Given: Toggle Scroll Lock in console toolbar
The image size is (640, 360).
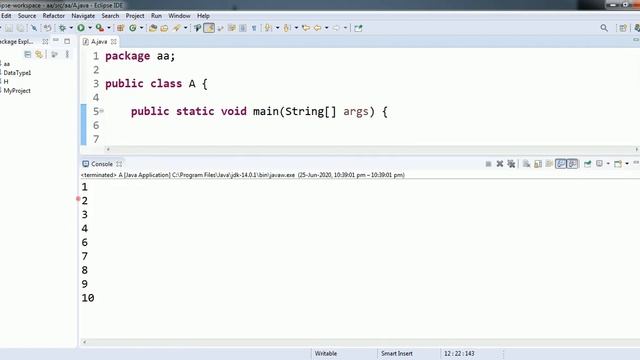Looking at the screenshot, I should [x=538, y=164].
